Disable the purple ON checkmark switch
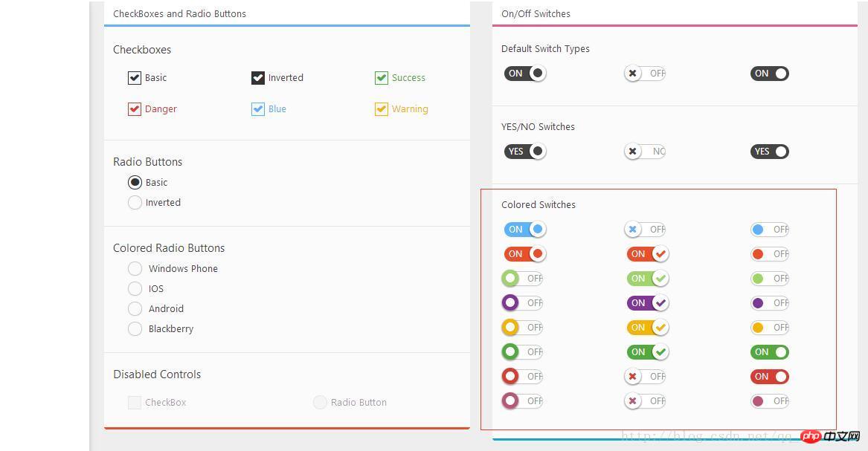Image resolution: width=868 pixels, height=451 pixels. pyautogui.click(x=648, y=303)
